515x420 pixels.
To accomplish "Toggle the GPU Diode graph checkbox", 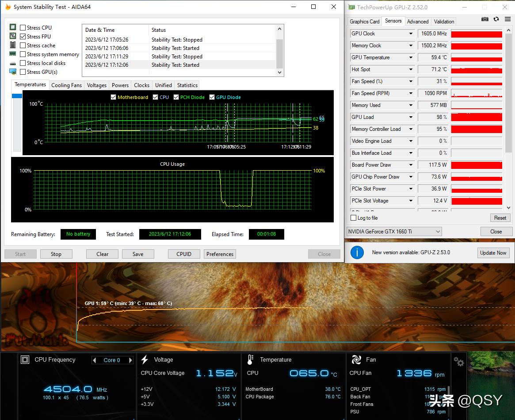I will tap(212, 97).
